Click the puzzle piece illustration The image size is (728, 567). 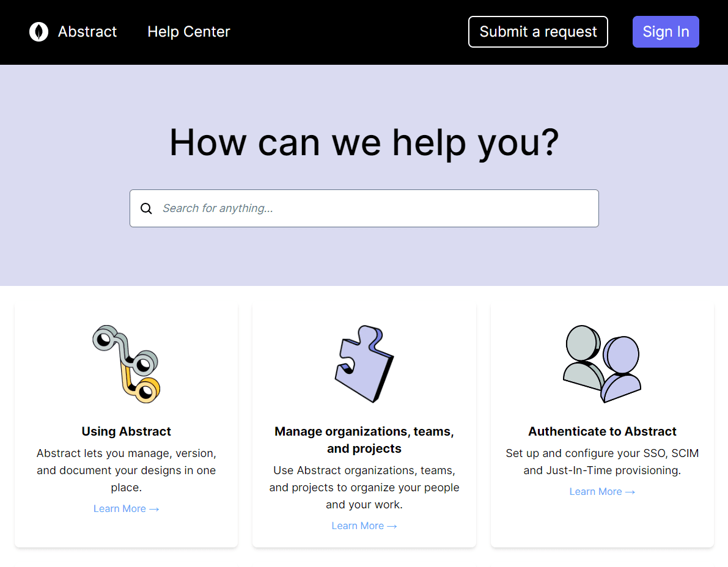(364, 364)
